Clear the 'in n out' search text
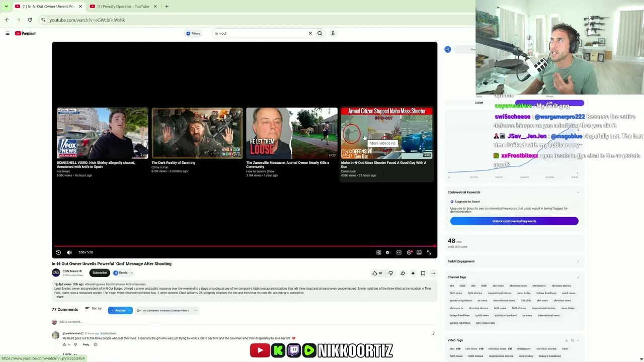 [x=310, y=33]
